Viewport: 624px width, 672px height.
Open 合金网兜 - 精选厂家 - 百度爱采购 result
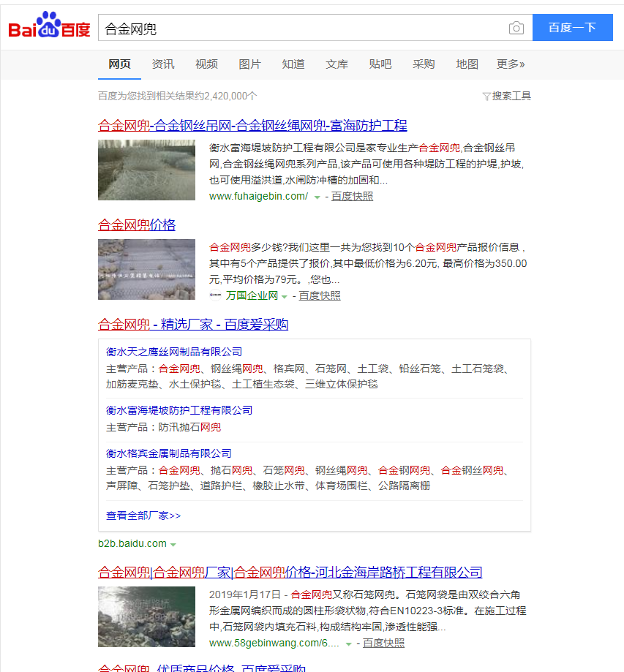[193, 325]
